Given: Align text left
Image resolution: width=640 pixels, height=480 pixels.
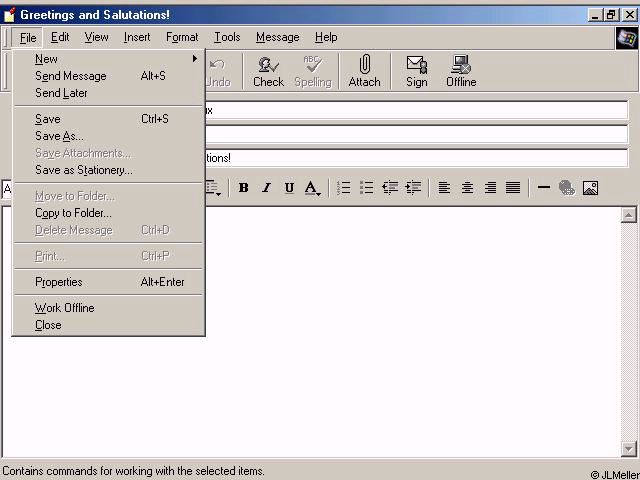Looking at the screenshot, I should [x=444, y=188].
